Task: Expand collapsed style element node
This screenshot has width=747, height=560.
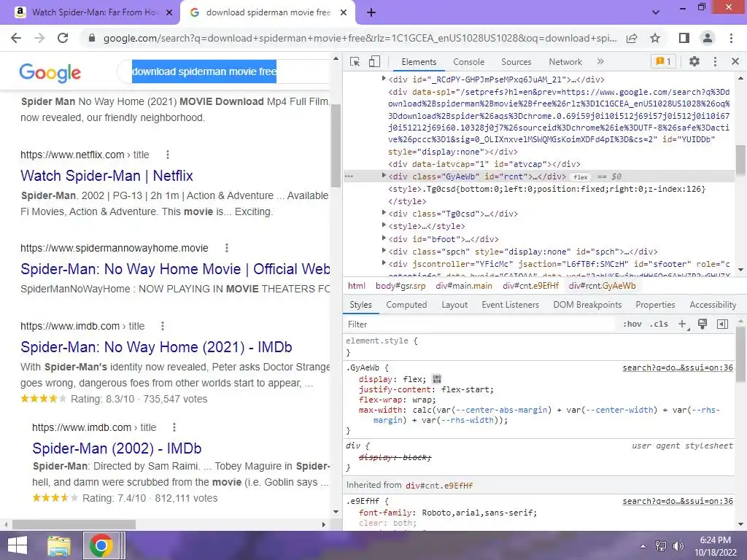Action: (384, 226)
